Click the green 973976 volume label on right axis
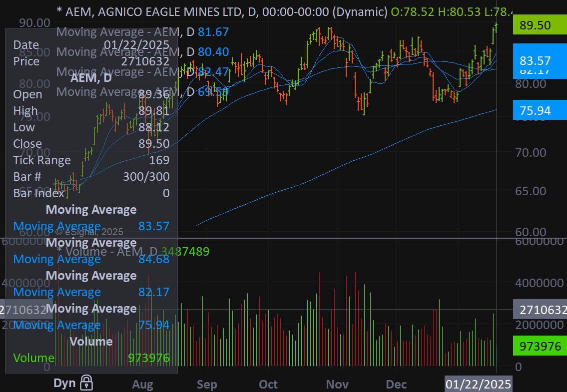The height and width of the screenshot is (392, 567). pos(540,346)
